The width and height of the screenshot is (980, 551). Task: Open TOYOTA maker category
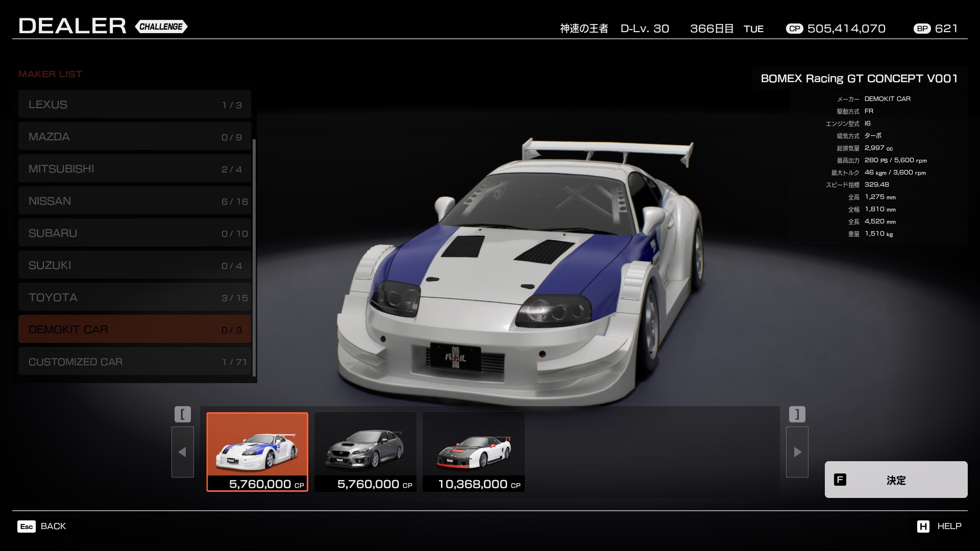[x=135, y=297]
